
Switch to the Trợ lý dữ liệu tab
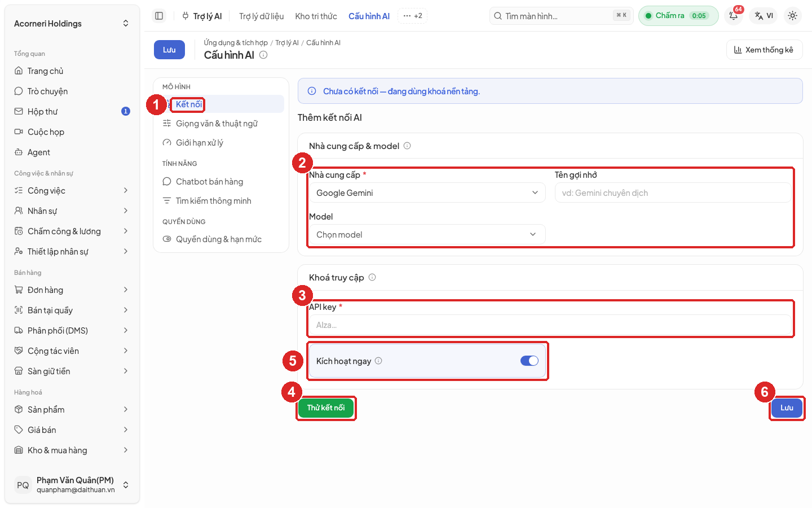click(261, 16)
